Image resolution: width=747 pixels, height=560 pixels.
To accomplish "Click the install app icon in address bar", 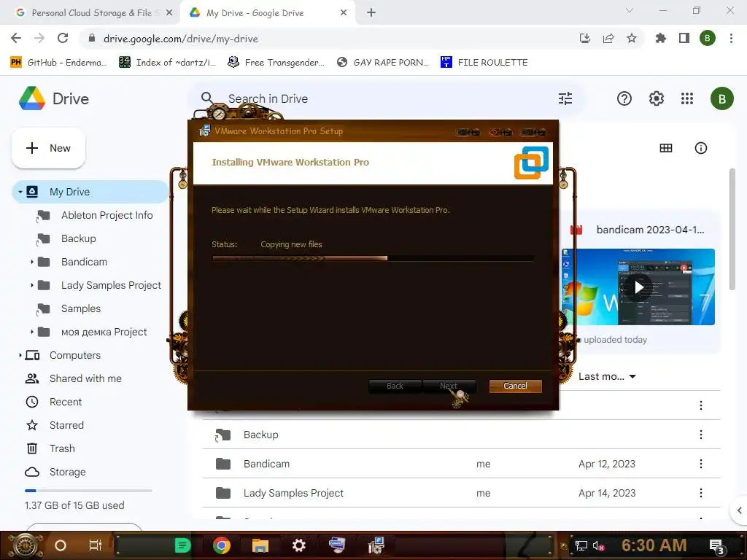I will tap(584, 38).
